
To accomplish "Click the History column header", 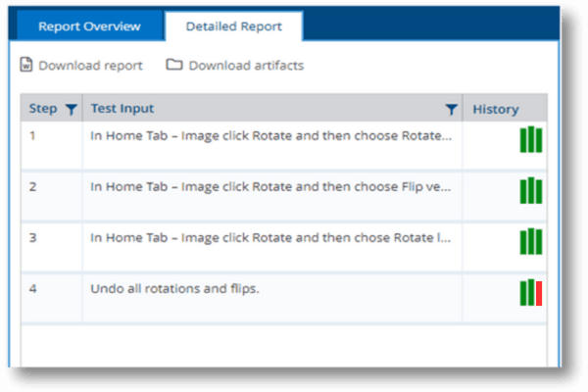I will pyautogui.click(x=495, y=110).
